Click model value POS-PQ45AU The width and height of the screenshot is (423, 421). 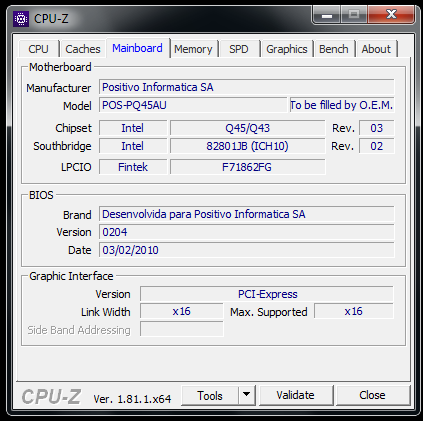pyautogui.click(x=193, y=105)
